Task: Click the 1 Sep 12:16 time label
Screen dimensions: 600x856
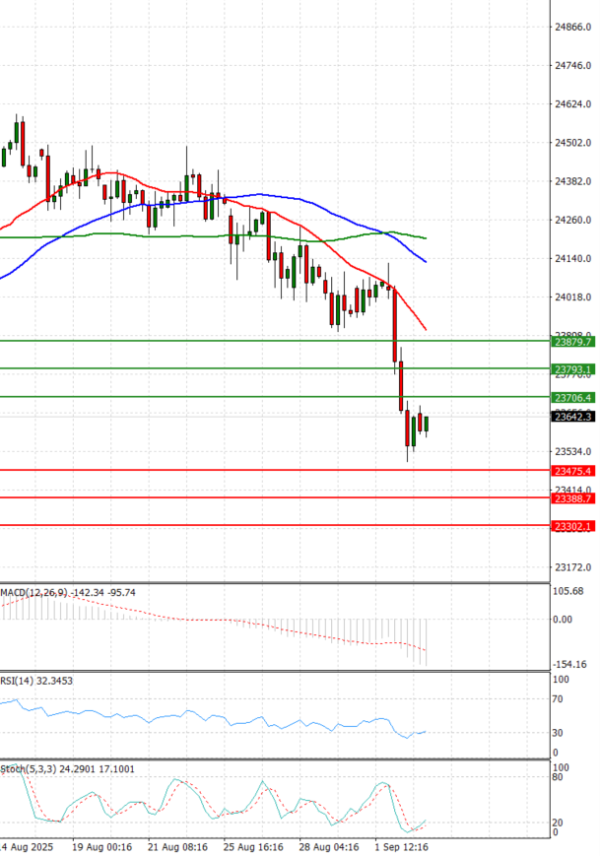Action: [401, 847]
